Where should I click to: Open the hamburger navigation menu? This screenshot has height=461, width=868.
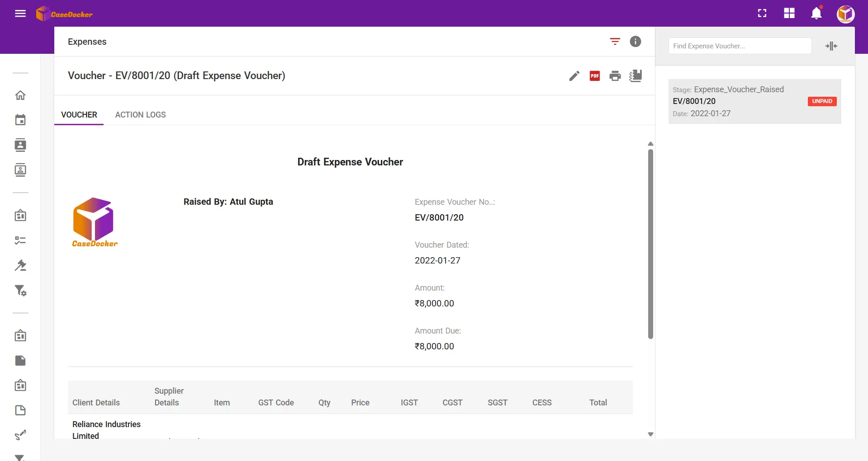pyautogui.click(x=20, y=14)
